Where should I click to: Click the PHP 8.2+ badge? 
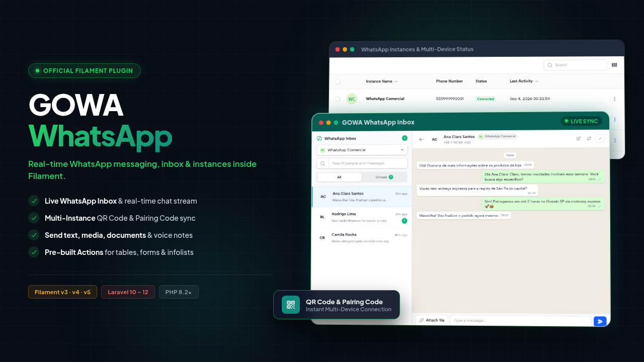click(179, 292)
